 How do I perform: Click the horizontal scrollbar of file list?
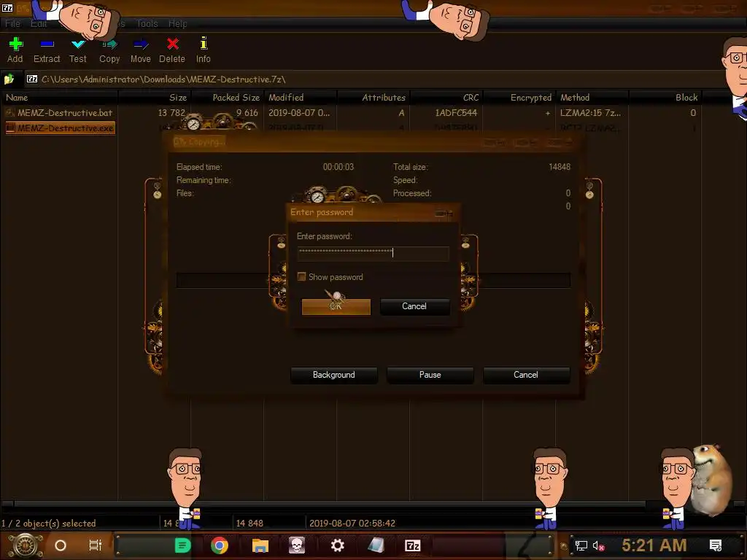click(x=329, y=503)
